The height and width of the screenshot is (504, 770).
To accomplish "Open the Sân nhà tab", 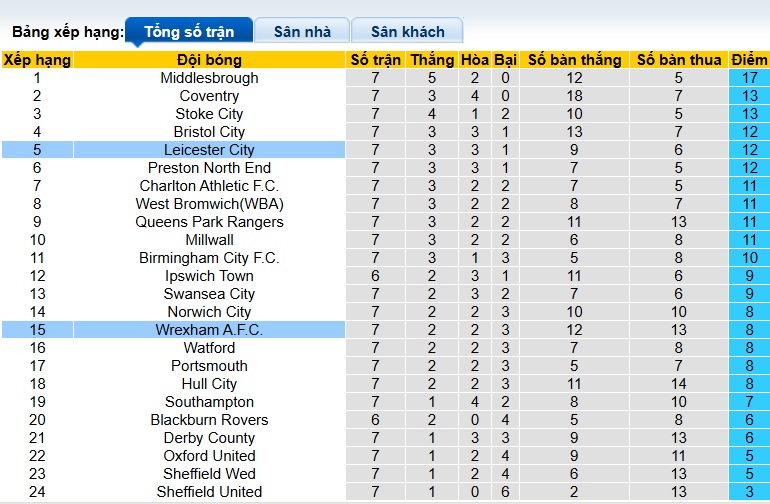I will 302,32.
